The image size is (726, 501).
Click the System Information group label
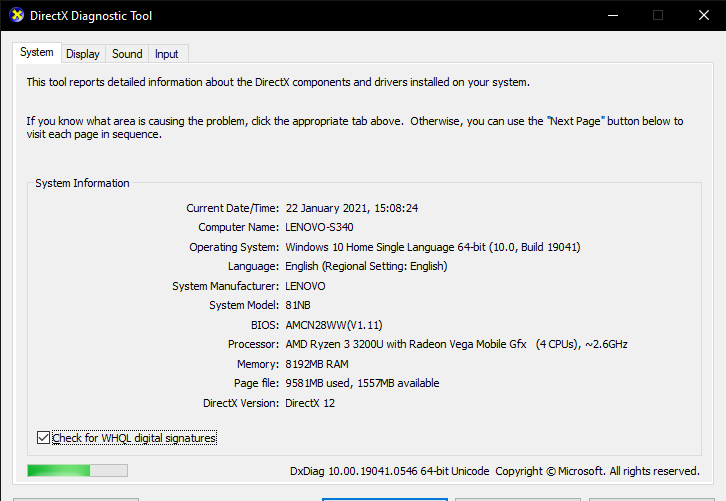(x=82, y=183)
